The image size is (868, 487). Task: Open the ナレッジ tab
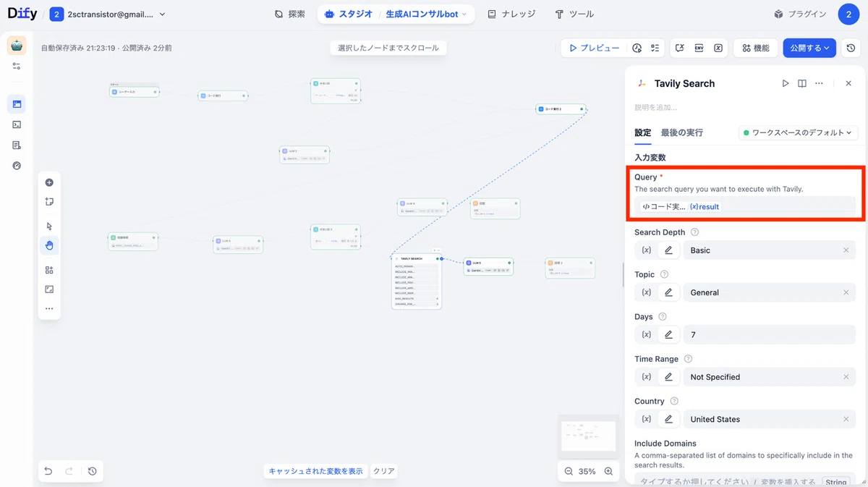tap(512, 14)
